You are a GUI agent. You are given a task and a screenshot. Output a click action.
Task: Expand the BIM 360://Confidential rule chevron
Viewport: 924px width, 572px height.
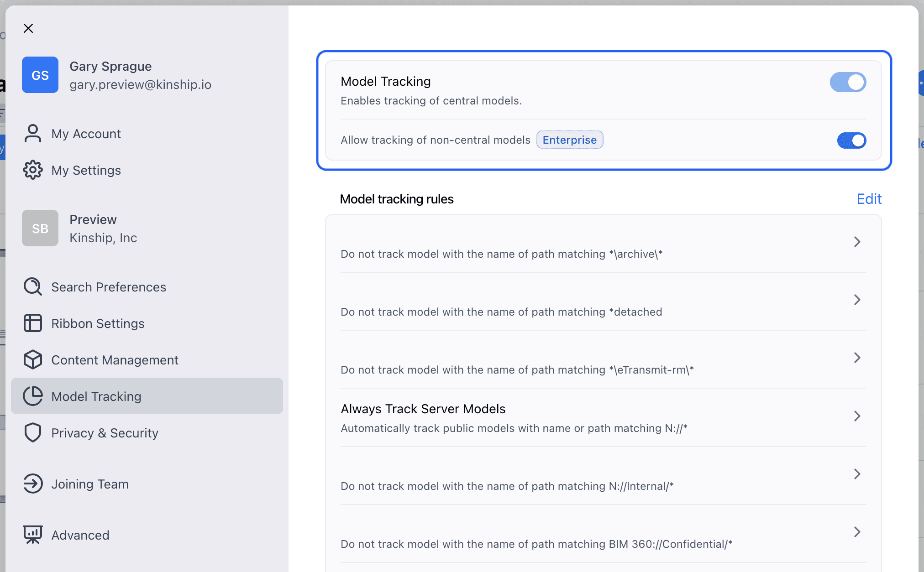tap(857, 532)
